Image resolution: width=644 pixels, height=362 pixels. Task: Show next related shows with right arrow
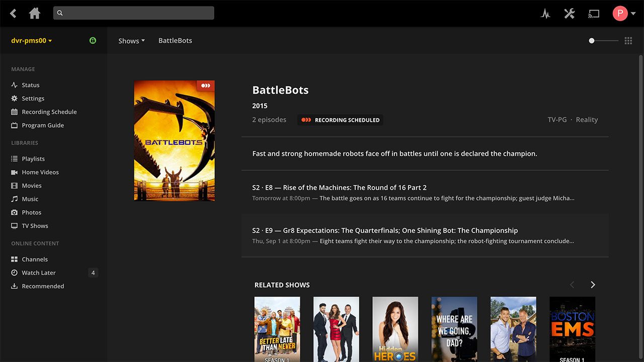(x=593, y=285)
